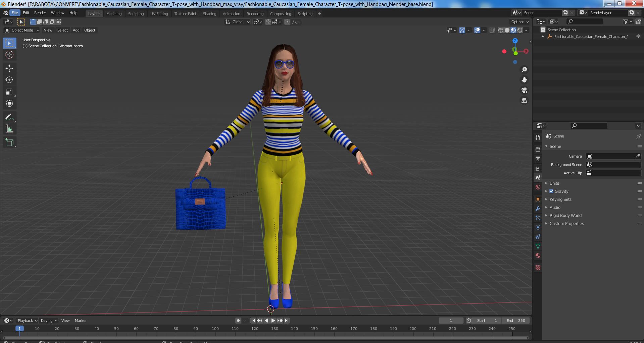Toggle camera view icon
This screenshot has width=644, height=343.
coord(524,90)
